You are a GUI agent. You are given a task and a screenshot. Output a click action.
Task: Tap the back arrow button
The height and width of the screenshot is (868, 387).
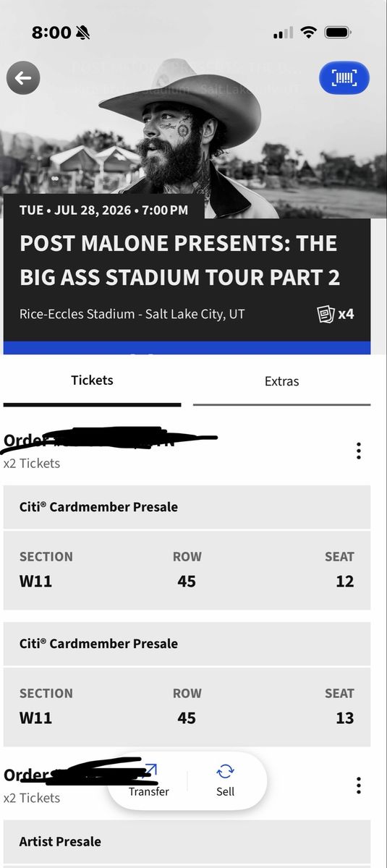point(23,78)
